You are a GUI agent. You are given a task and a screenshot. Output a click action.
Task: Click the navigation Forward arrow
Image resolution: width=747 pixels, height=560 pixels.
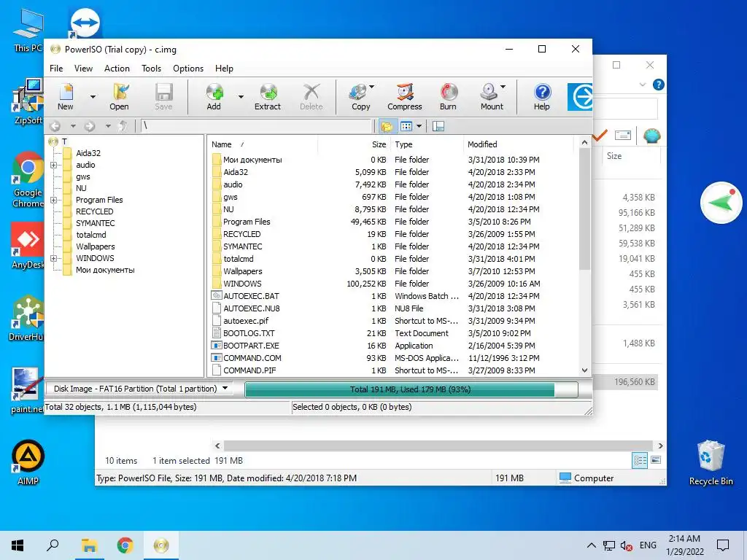[90, 126]
